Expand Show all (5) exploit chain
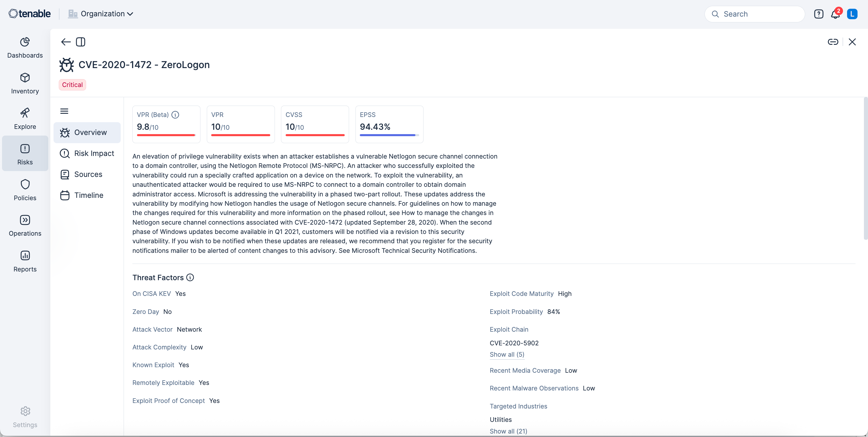This screenshot has height=437, width=868. tap(507, 354)
